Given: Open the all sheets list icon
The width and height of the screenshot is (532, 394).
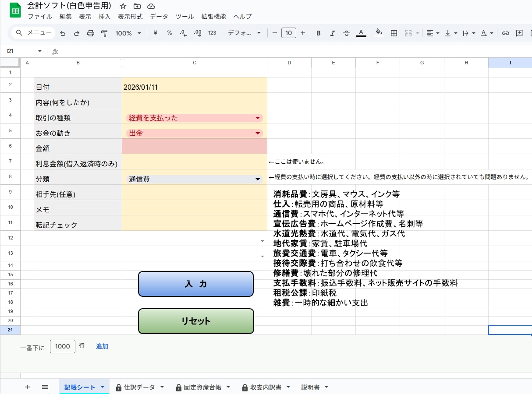Looking at the screenshot, I should pyautogui.click(x=45, y=387).
